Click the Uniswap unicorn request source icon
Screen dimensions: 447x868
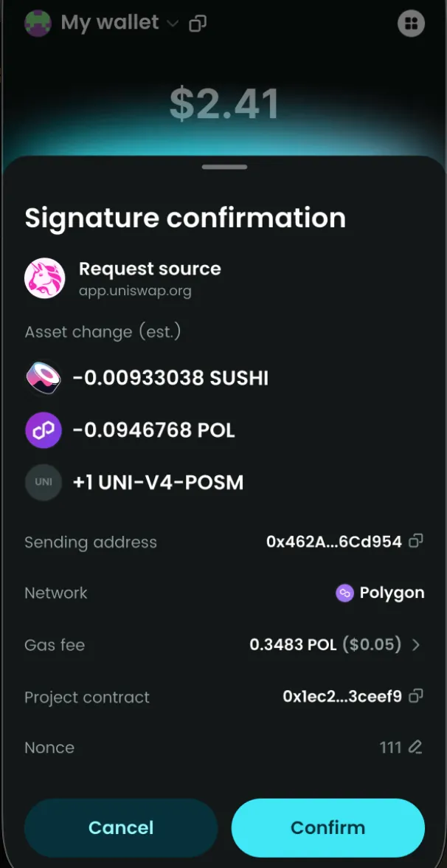coord(45,279)
